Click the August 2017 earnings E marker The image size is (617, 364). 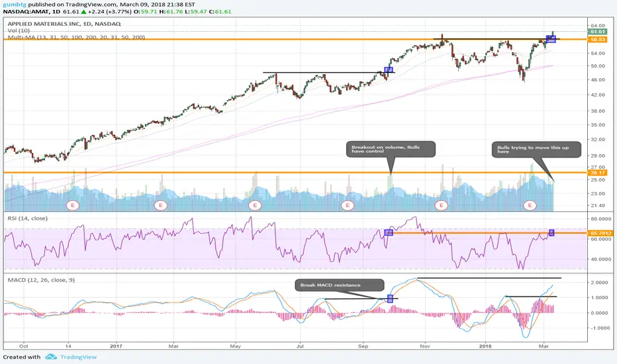[348, 205]
